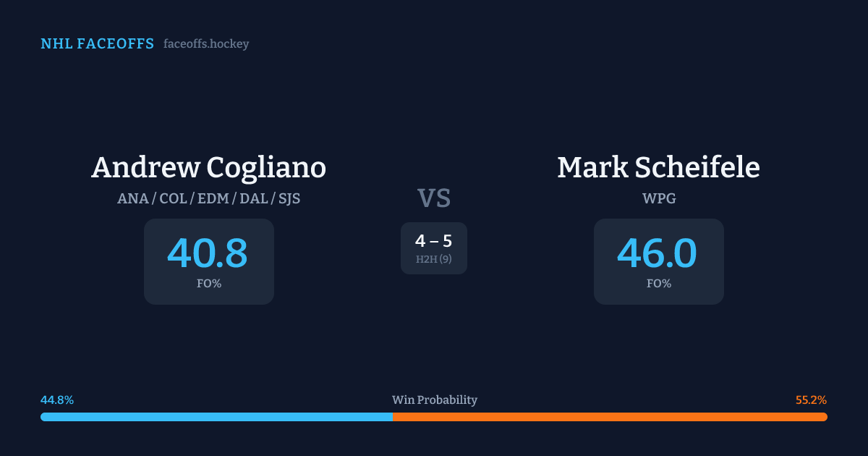The width and height of the screenshot is (868, 456).
Task: Click the VS text between players
Action: point(434,198)
